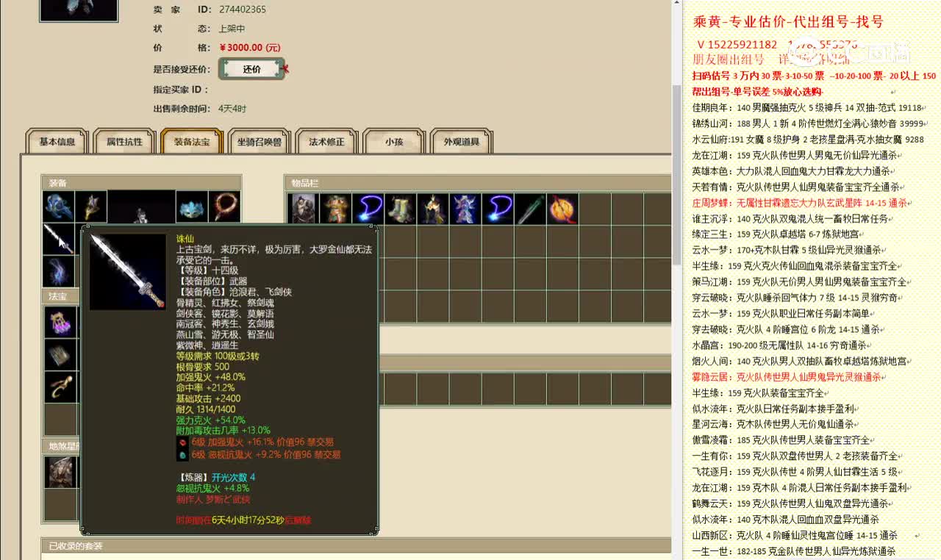Click the listing 水云仙府 191女魔
This screenshot has height=560, width=941.
(x=808, y=139)
